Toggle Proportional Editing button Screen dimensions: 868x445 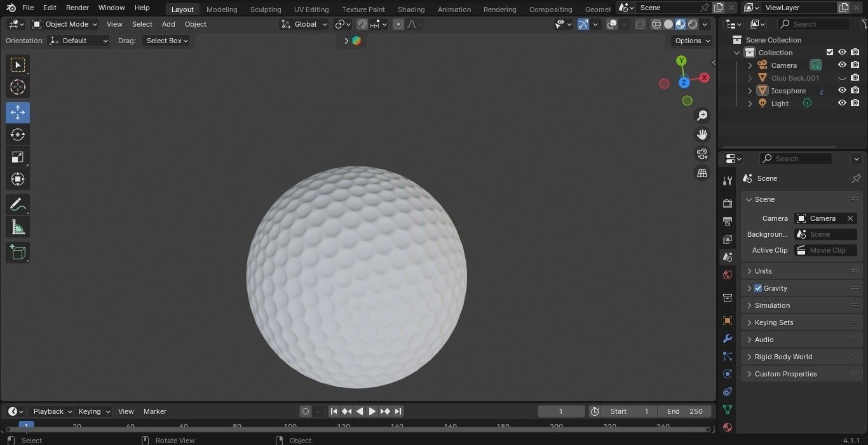point(398,24)
